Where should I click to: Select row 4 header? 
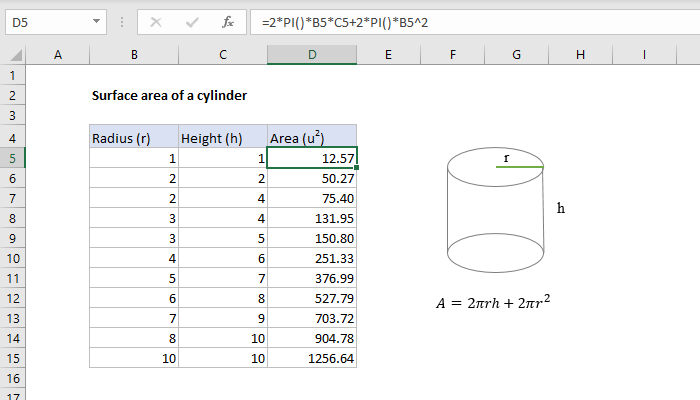12,138
